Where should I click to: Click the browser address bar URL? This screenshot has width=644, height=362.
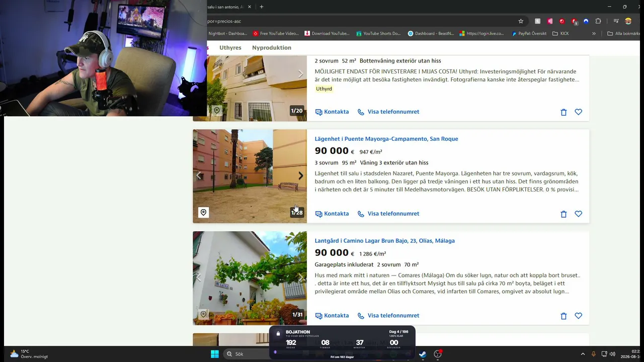pyautogui.click(x=224, y=21)
